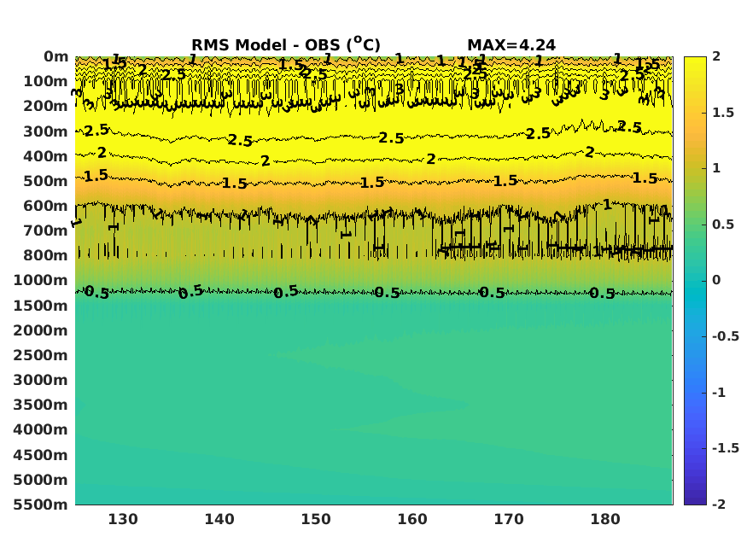Screen dimensions: 747x560
Task: Click the vertical color scale bar
Action: coord(695,281)
